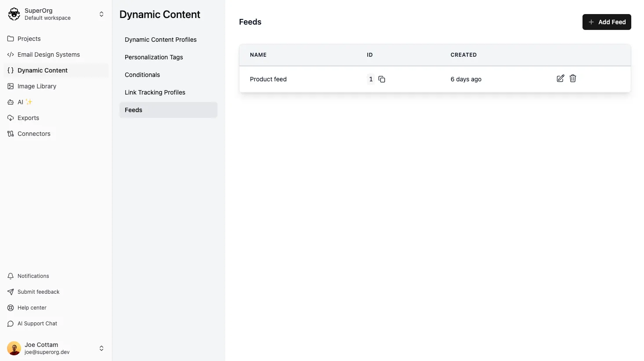Copy the Product feed ID using copy icon
This screenshot has width=644, height=361.
coord(382,79)
